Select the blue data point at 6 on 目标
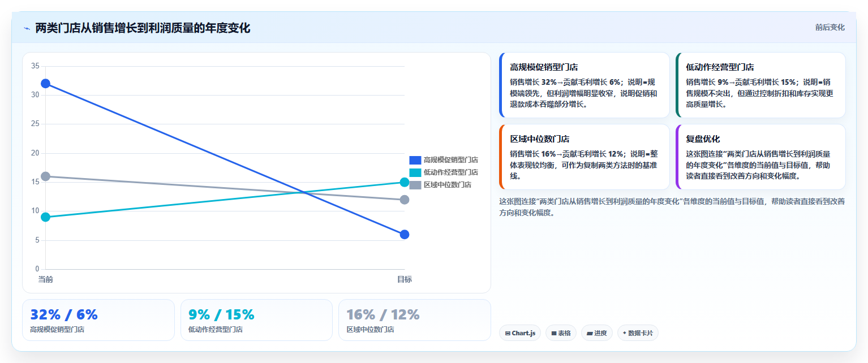 click(405, 235)
